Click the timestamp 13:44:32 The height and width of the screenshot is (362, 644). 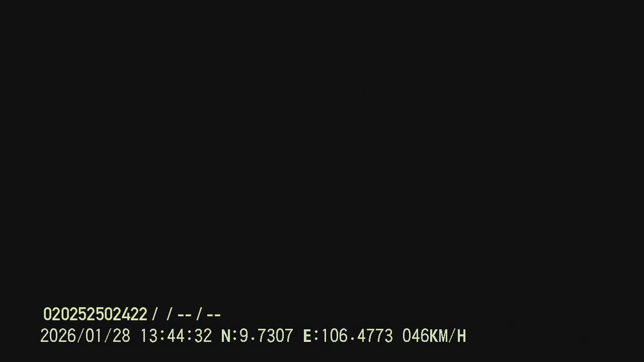coord(176,336)
